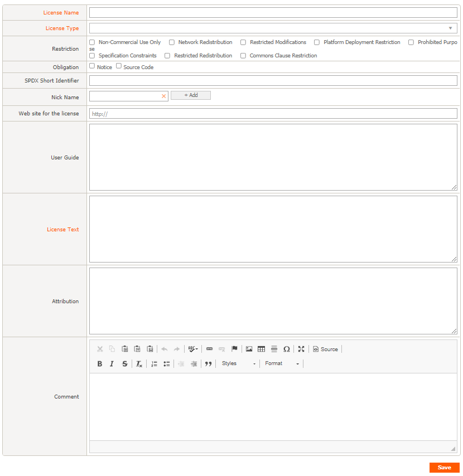Enable the Source Code obligation checkbox
The width and height of the screenshot is (463, 476).
point(119,66)
